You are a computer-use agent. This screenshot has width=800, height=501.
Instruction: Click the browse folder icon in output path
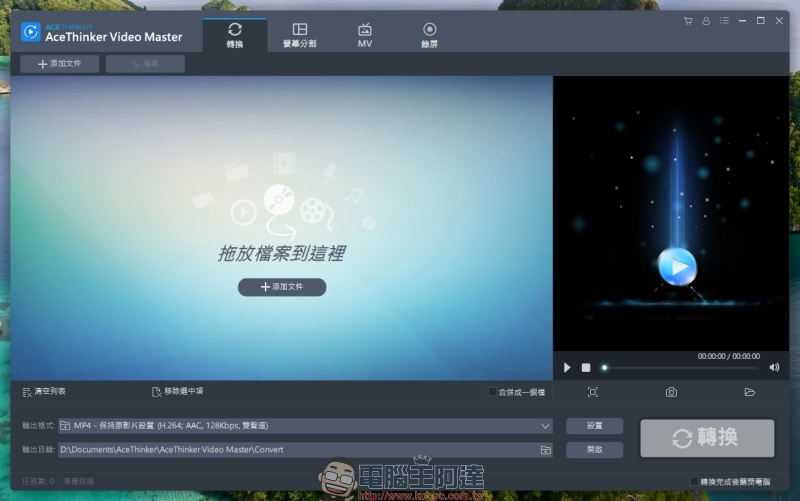tap(545, 450)
